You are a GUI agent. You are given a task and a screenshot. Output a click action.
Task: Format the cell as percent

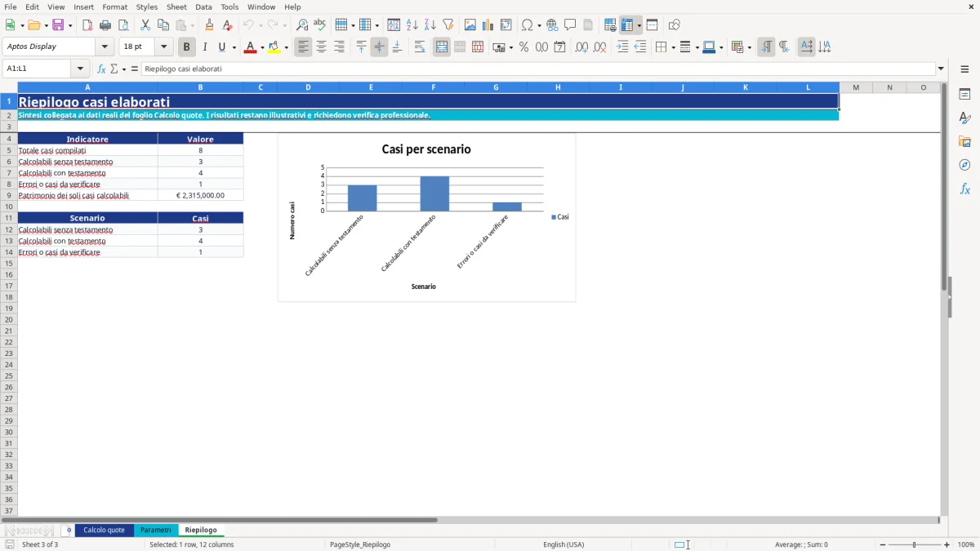tap(523, 47)
